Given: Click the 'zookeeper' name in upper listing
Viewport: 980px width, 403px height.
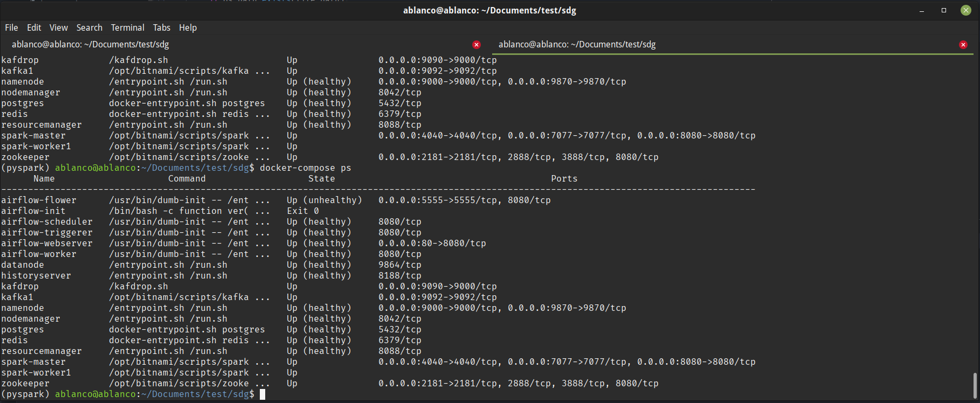Looking at the screenshot, I should [25, 157].
